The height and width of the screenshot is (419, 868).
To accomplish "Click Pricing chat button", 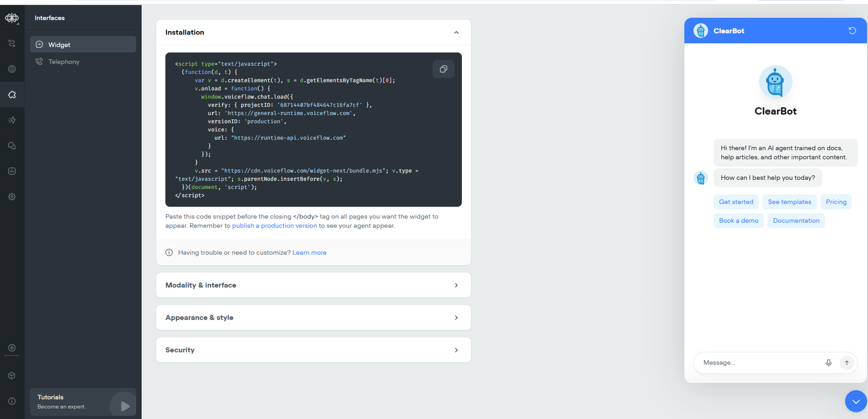I will pyautogui.click(x=836, y=202).
